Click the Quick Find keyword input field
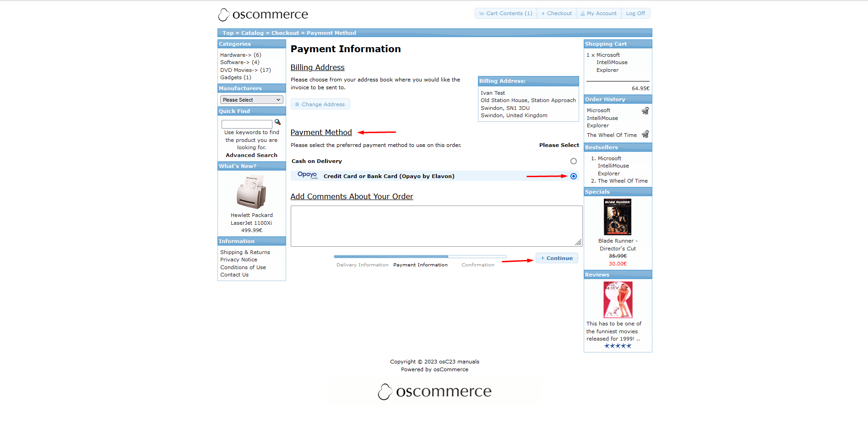Viewport: 868px width, 428px height. click(x=247, y=124)
